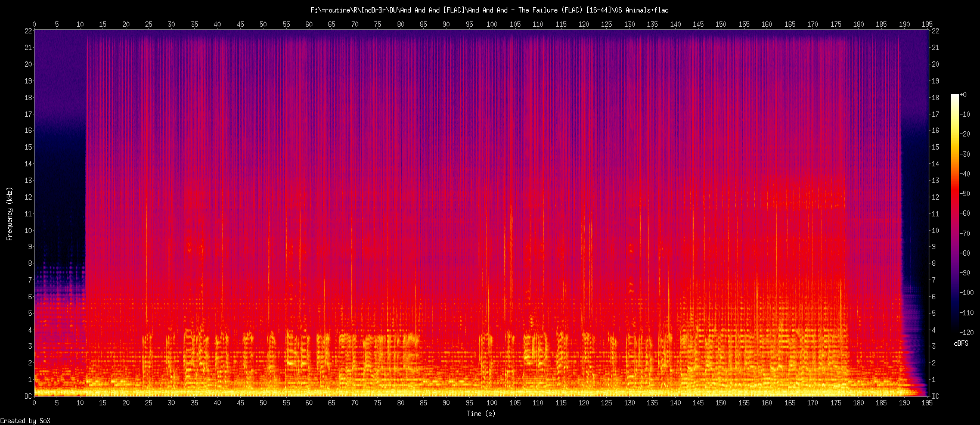
Task: Click the "50" tick on the bottom time axis
Action: pyautogui.click(x=263, y=403)
